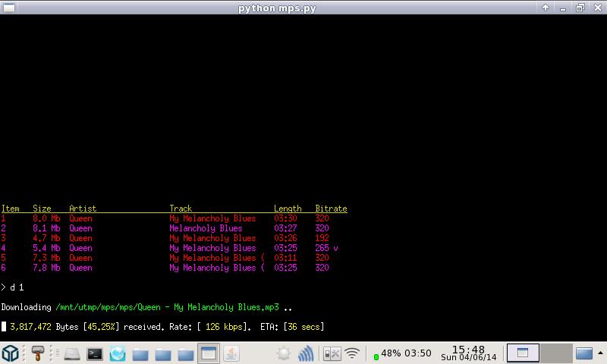
Task: Click the battery status text 48% 03:50
Action: point(406,353)
